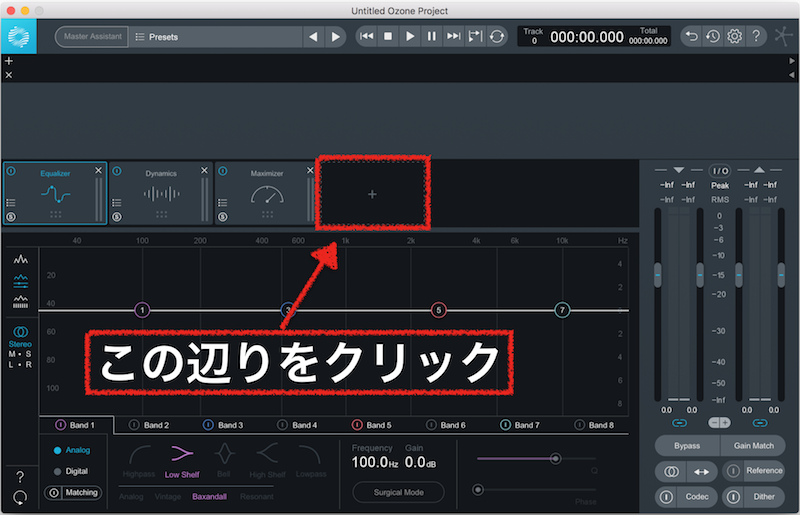This screenshot has width=800, height=515.
Task: Load the next preset arrow
Action: (x=335, y=37)
